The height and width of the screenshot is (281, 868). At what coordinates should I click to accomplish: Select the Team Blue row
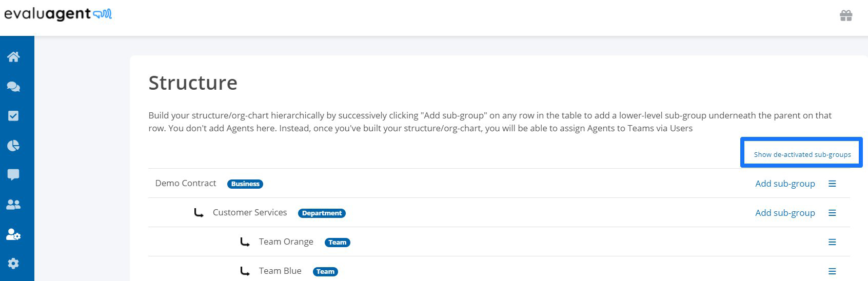click(x=280, y=271)
